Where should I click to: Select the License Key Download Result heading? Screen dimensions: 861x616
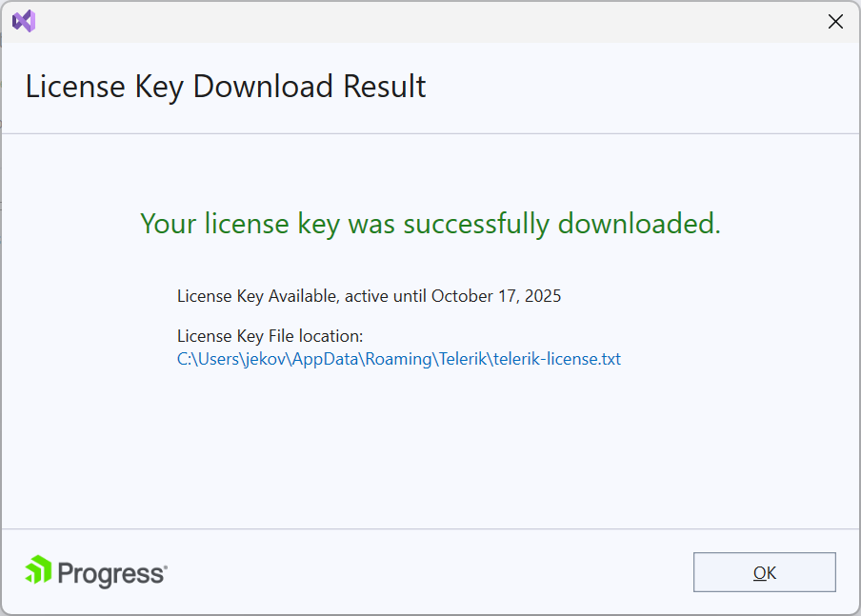tap(226, 87)
